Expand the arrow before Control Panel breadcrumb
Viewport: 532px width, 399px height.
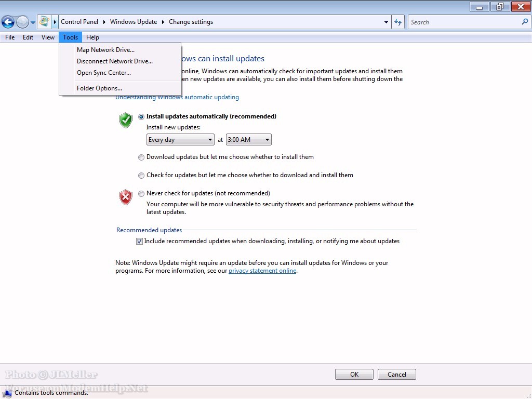[x=55, y=22]
